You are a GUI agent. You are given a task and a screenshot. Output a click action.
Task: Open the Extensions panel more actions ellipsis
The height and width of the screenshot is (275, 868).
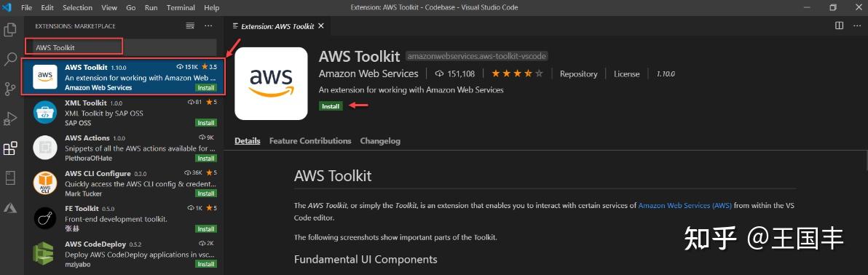(x=208, y=26)
